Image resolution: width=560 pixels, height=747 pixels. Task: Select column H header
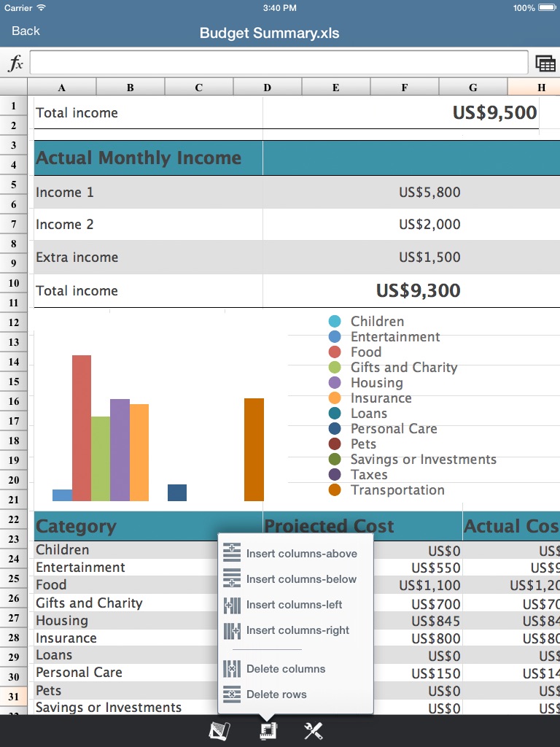coord(534,88)
